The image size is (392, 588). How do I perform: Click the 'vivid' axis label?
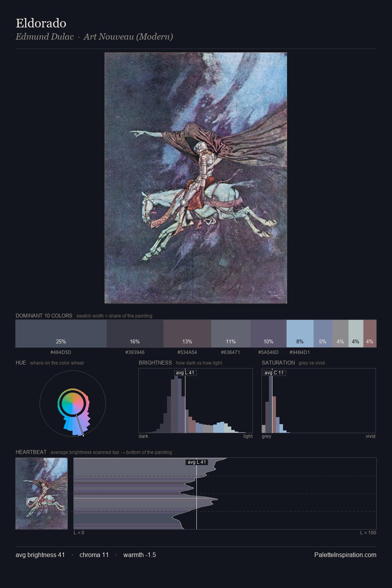click(x=370, y=436)
